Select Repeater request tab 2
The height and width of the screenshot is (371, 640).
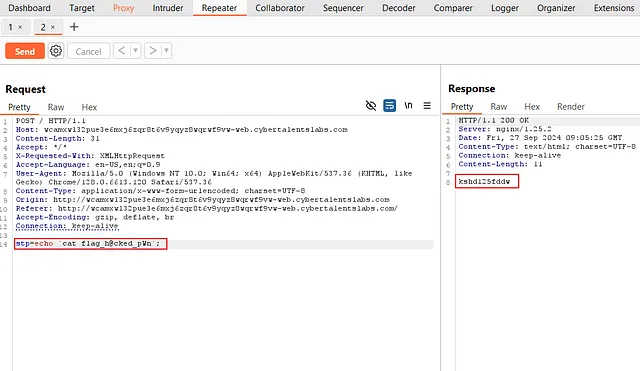[43, 27]
